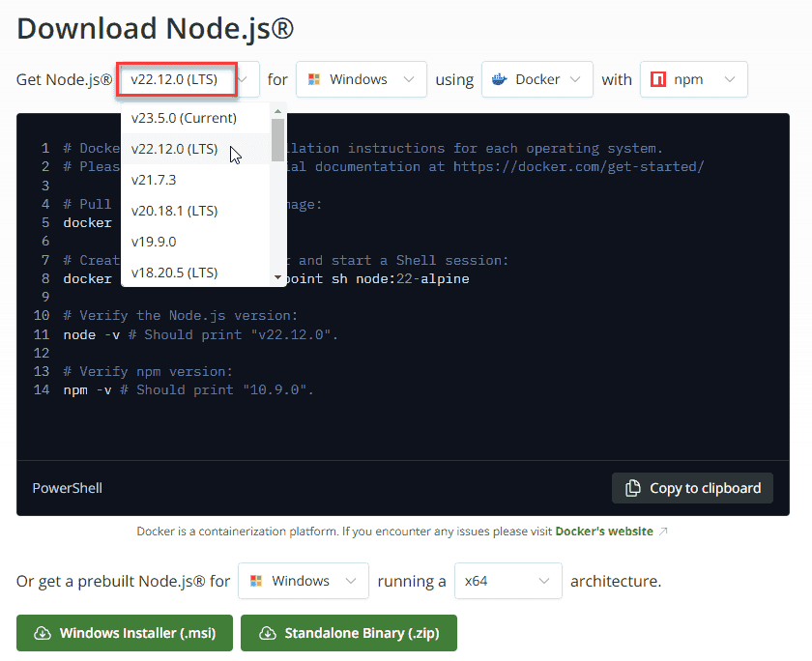Pick v21.7.3 from the version list

point(195,180)
